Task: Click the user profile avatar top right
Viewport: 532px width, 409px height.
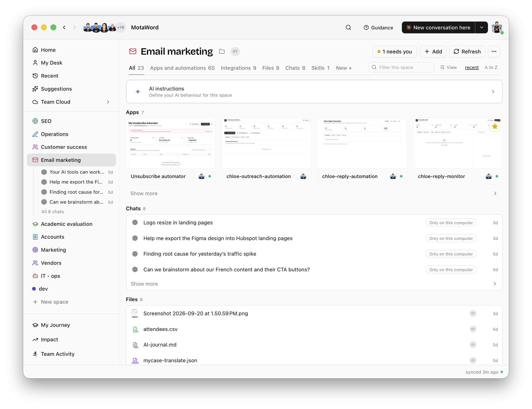Action: click(x=497, y=28)
